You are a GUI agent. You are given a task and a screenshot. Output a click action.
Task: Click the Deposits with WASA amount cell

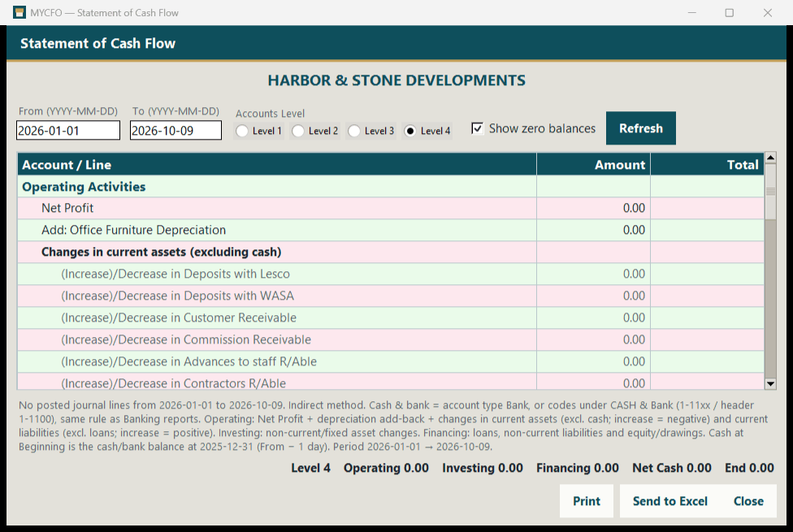(x=593, y=296)
